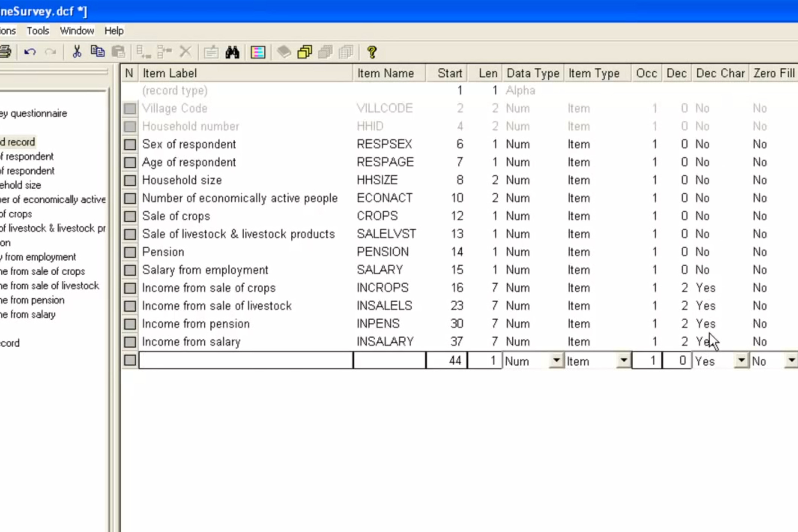
Task: Click the printer icon in toolbar
Action: tap(6, 52)
